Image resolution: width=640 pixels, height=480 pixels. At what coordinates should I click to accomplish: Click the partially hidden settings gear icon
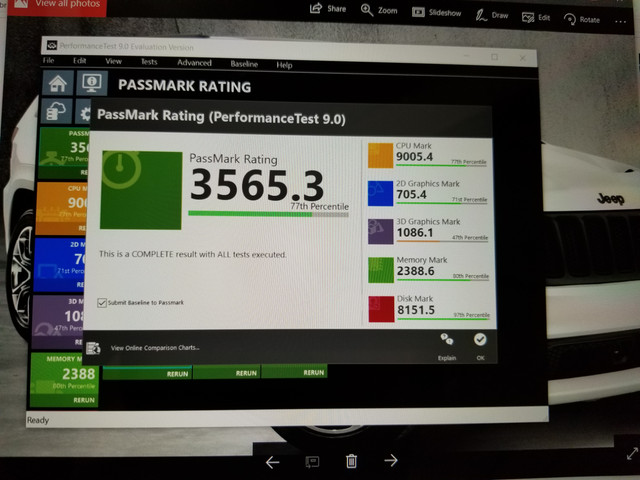(x=84, y=113)
